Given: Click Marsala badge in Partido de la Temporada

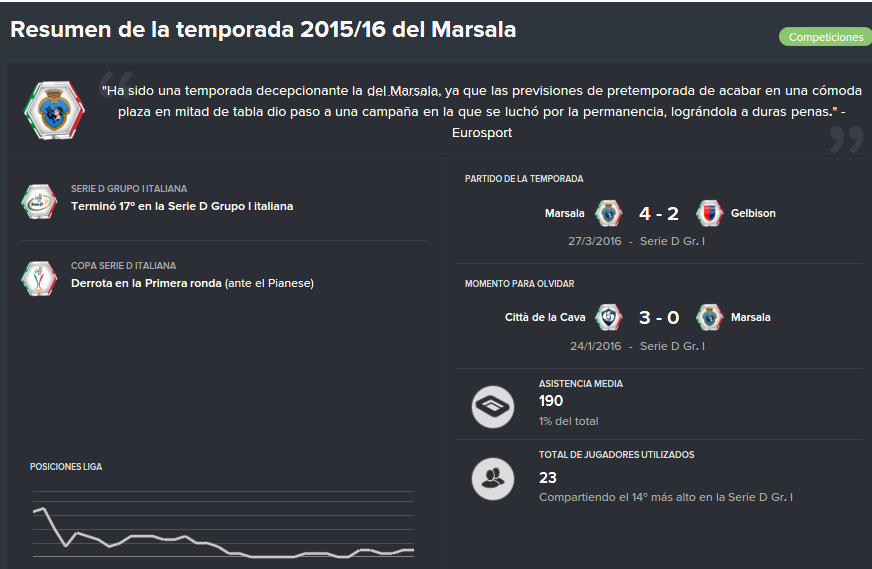Looking at the screenshot, I should click(608, 213).
